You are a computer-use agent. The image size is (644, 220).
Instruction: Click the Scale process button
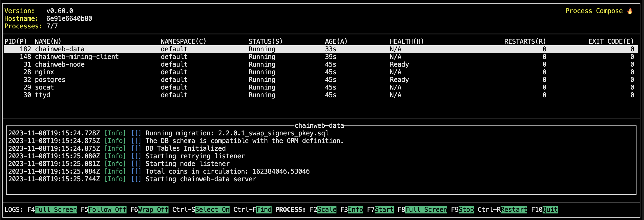327,210
